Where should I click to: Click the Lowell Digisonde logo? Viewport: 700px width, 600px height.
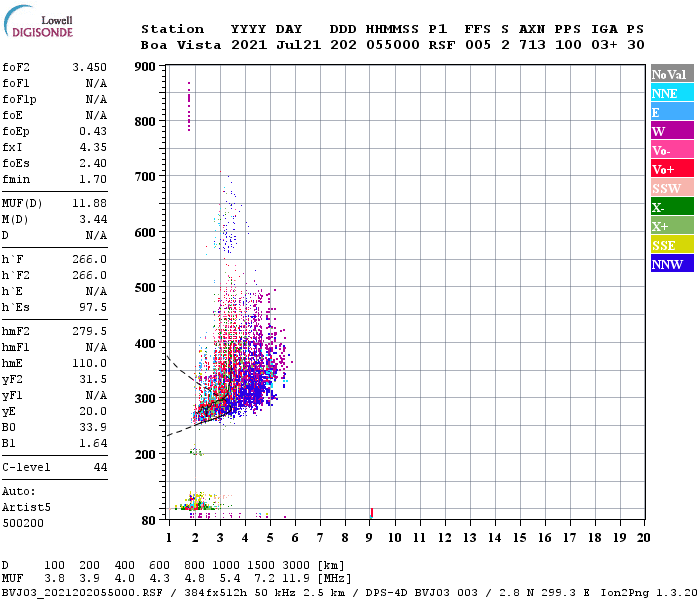pos(38,22)
